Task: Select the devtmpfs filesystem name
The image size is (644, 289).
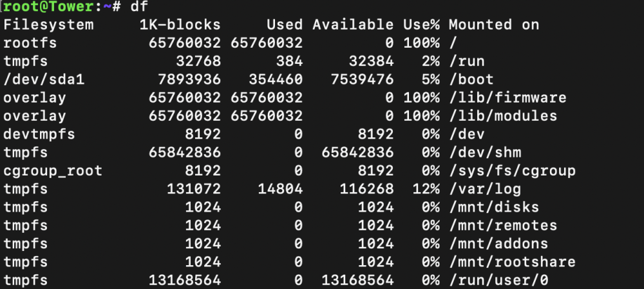Action: point(39,134)
